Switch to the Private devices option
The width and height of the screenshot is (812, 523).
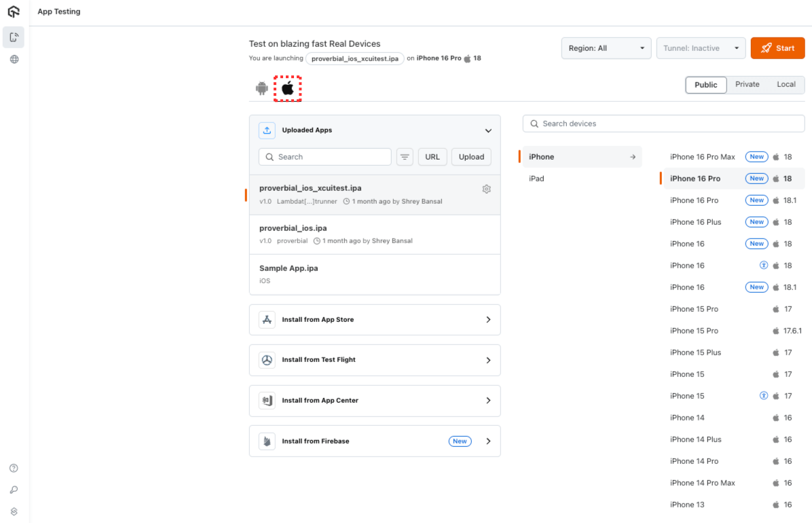click(x=747, y=85)
